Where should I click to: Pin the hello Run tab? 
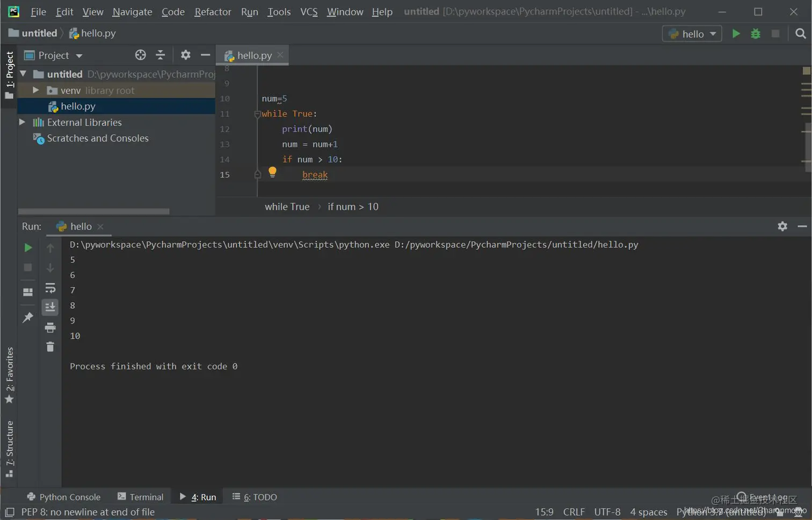pyautogui.click(x=28, y=317)
